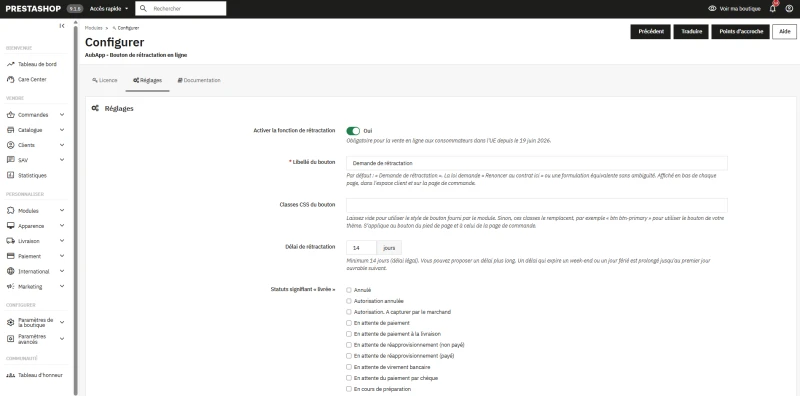
Task: Click the PrestaShop logo
Action: click(33, 9)
